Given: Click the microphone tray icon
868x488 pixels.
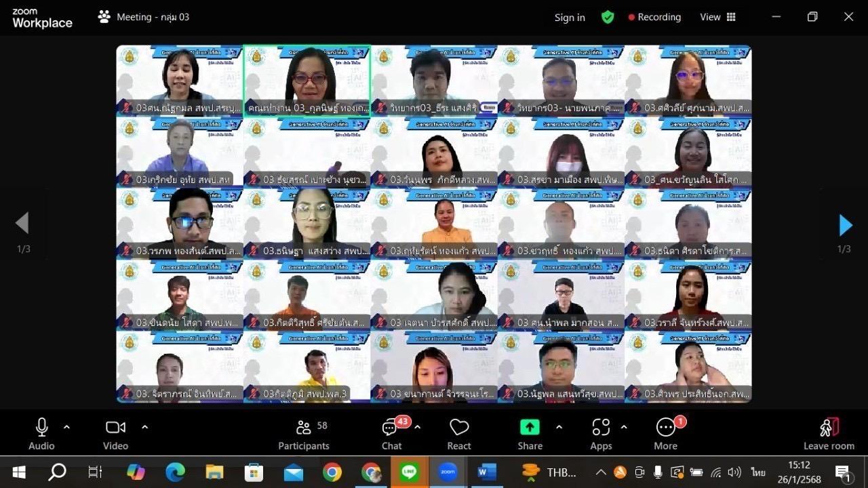Looking at the screenshot, I should [x=658, y=472].
